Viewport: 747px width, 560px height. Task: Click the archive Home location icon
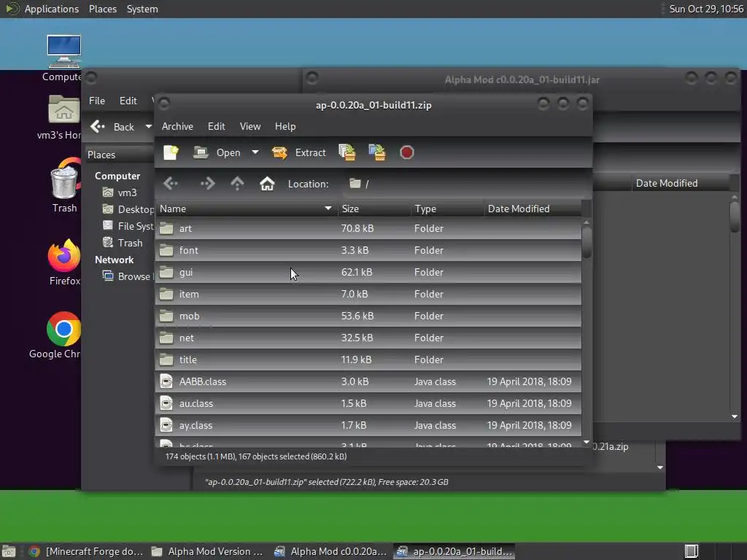267,183
